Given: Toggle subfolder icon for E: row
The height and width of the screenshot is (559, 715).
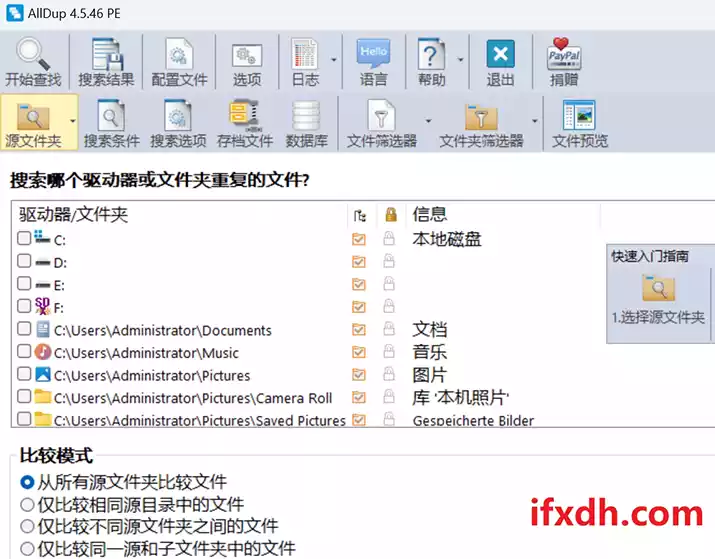Looking at the screenshot, I should pyautogui.click(x=359, y=284).
